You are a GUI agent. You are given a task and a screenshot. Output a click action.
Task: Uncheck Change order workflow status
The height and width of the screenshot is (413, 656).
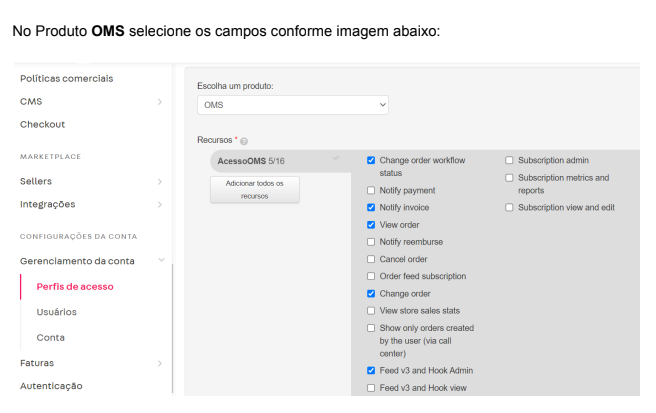tap(372, 160)
